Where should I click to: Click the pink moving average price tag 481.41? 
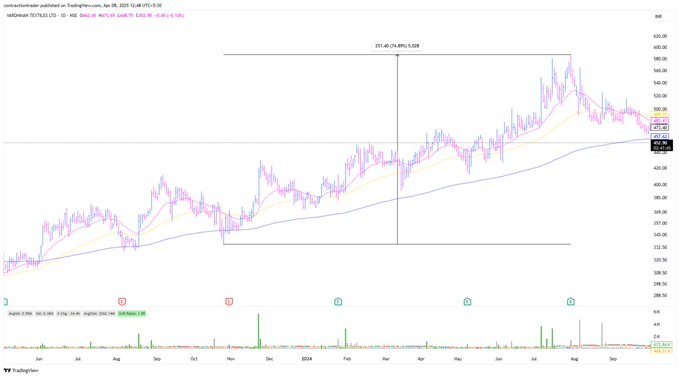click(x=660, y=121)
